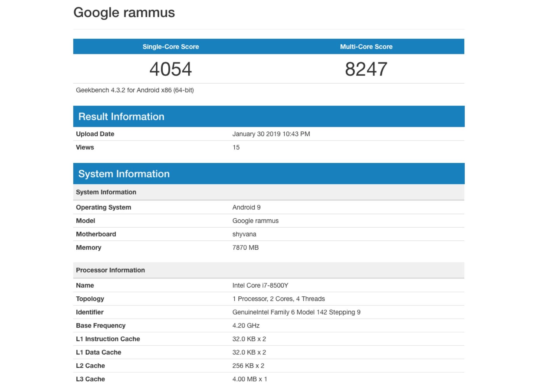The height and width of the screenshot is (392, 534).
Task: Click the Geekbench 4.3.2 version text
Action: [135, 90]
